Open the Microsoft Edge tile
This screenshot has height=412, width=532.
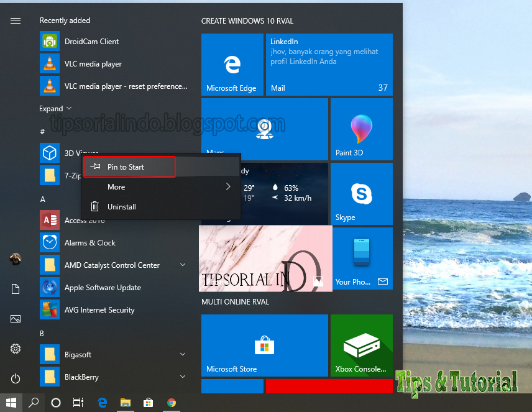pyautogui.click(x=232, y=65)
